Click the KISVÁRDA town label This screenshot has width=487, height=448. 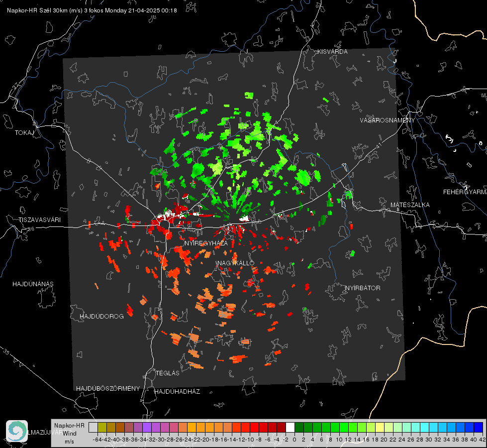coord(332,52)
